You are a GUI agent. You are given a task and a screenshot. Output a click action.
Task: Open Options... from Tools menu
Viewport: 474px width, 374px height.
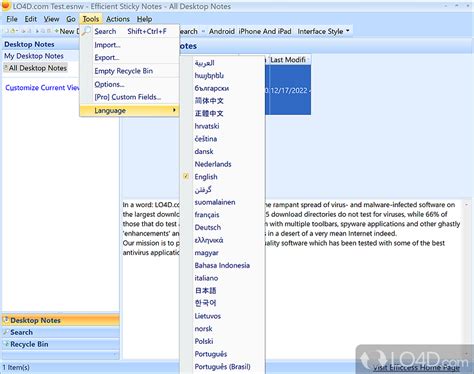pyautogui.click(x=129, y=84)
